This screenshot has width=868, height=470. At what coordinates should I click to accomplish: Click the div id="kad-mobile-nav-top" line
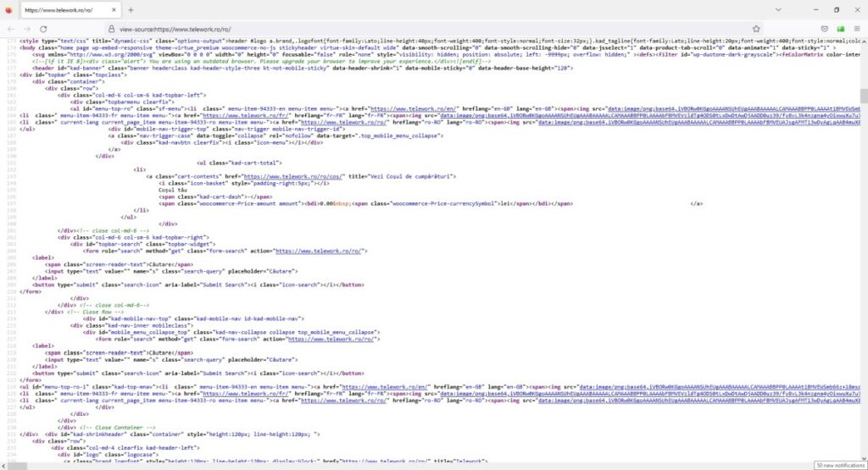click(x=194, y=319)
